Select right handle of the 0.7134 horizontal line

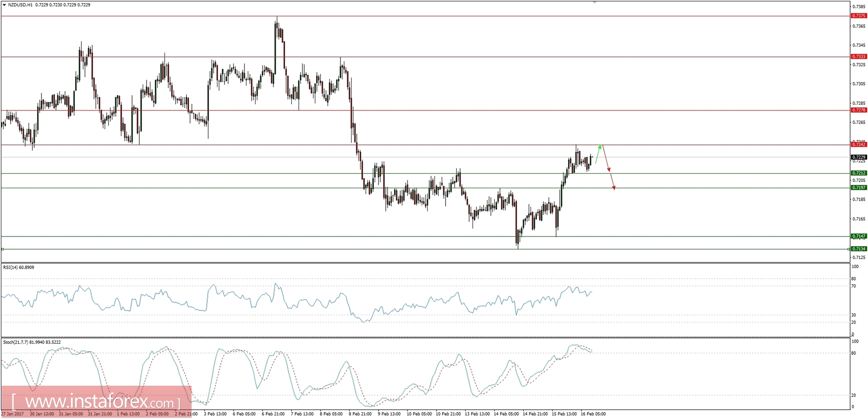[849, 249]
